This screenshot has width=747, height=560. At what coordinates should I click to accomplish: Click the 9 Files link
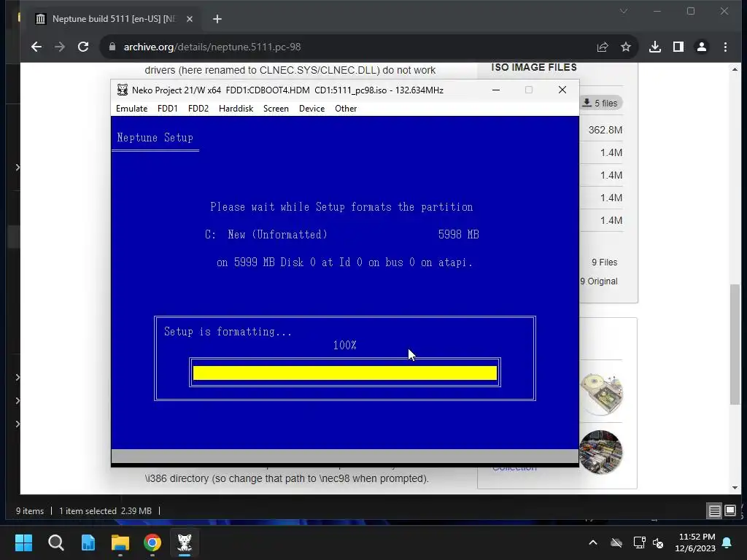click(x=605, y=262)
